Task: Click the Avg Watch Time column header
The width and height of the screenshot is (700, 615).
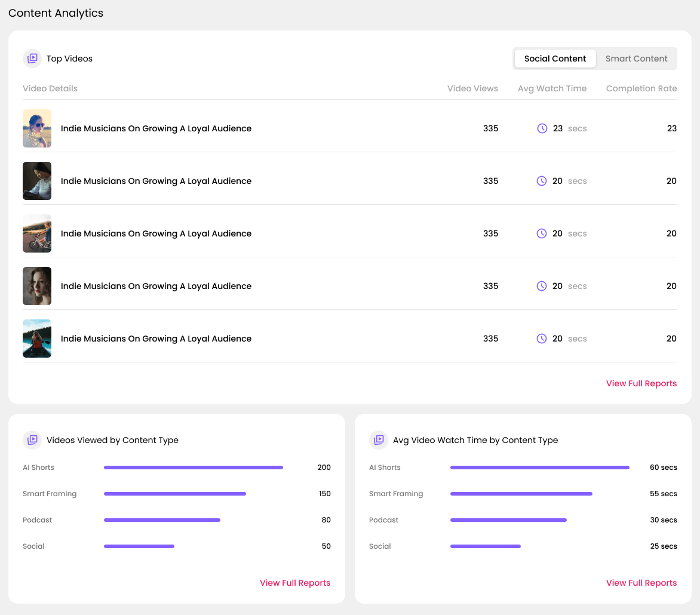Action: pyautogui.click(x=552, y=88)
